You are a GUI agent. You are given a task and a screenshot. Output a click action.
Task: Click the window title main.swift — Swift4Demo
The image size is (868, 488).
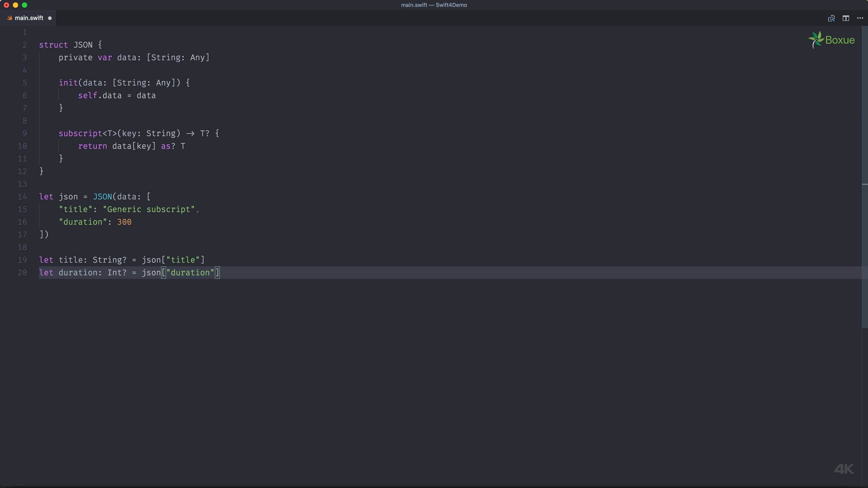[434, 5]
